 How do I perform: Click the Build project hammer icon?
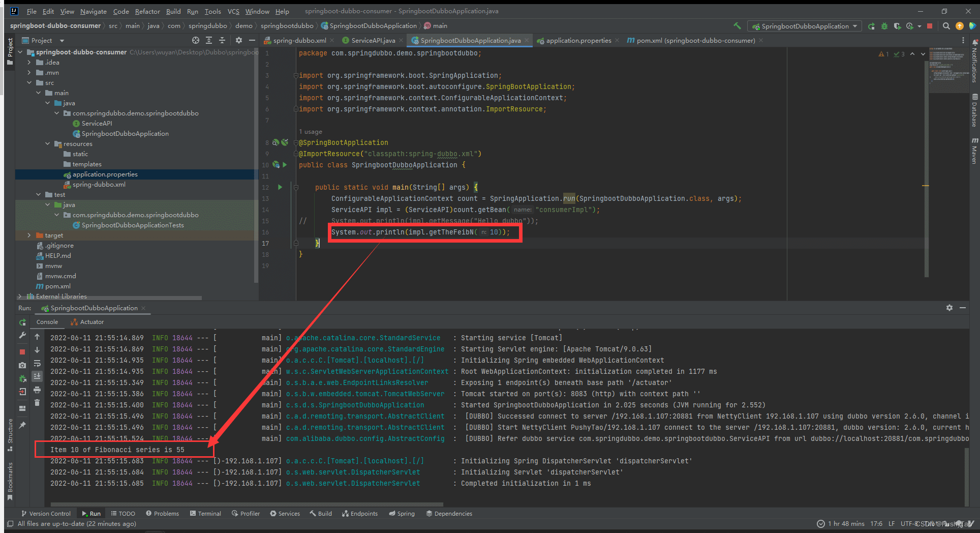point(737,26)
